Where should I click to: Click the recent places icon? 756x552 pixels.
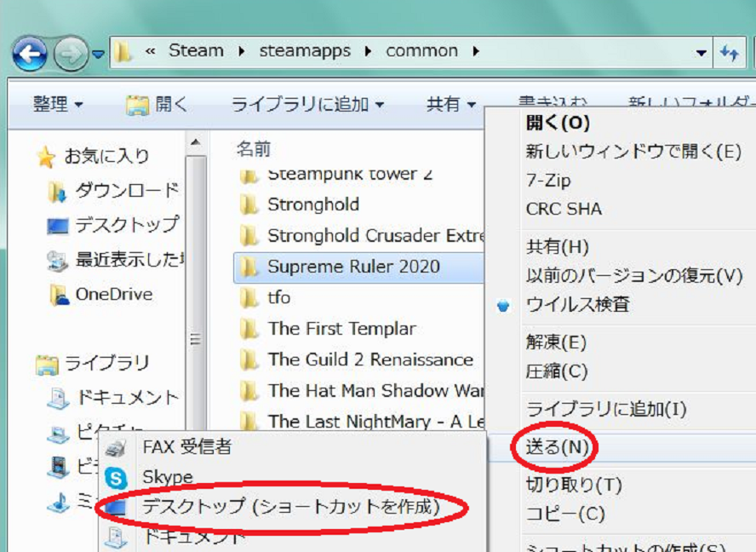57,261
